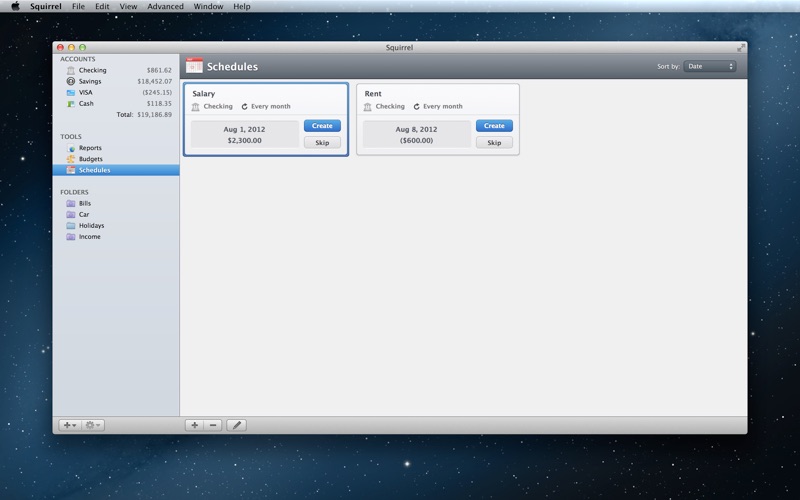Viewport: 800px width, 500px height.
Task: Click the minus button to remove schedule
Action: [212, 425]
